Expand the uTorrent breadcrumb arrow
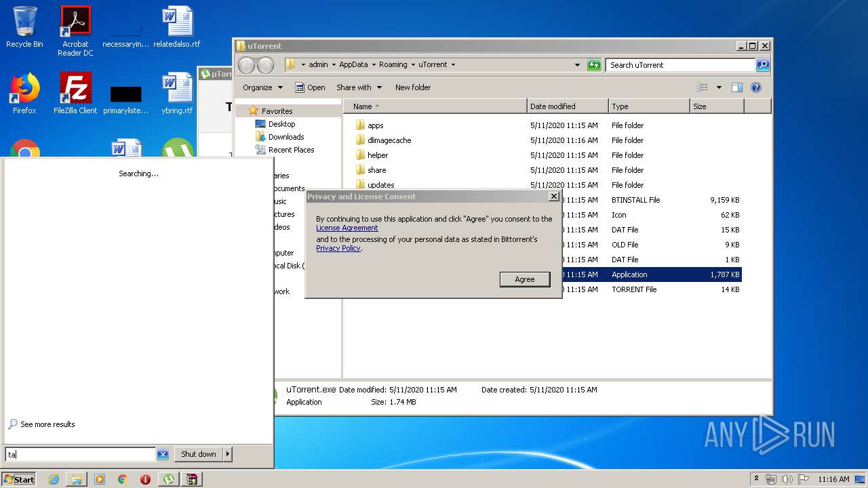 pos(453,65)
